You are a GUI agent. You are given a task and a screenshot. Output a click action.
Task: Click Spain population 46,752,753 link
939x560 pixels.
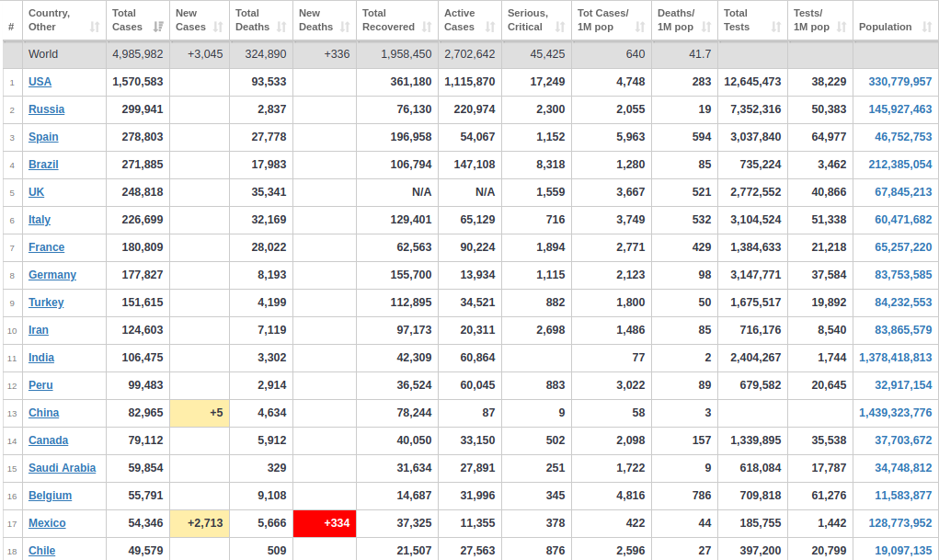pos(903,137)
